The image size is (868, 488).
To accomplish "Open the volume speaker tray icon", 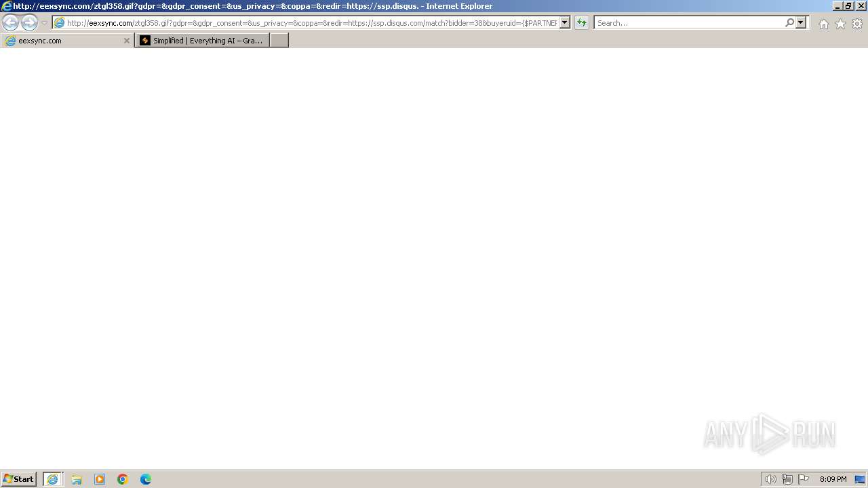I will 770,479.
